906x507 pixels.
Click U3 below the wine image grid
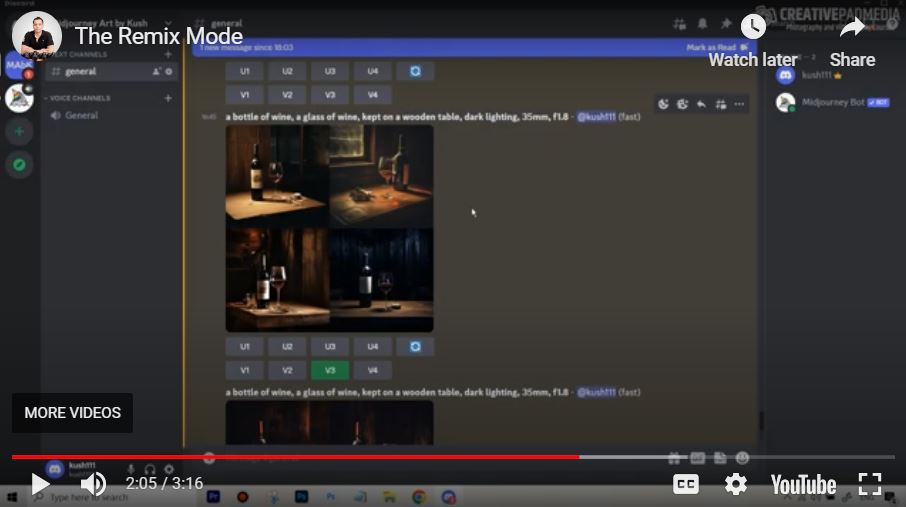(x=330, y=346)
